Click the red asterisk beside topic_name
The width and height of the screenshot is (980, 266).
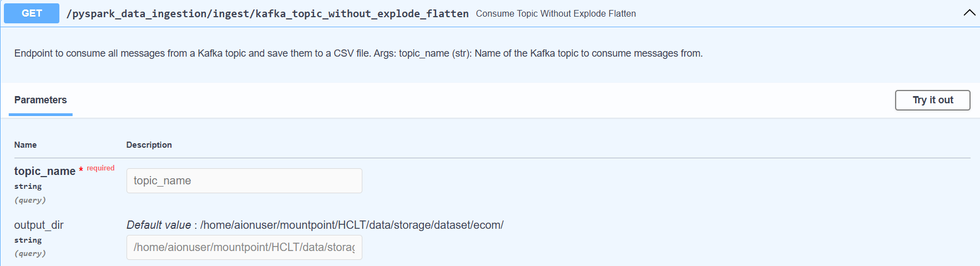tap(81, 170)
